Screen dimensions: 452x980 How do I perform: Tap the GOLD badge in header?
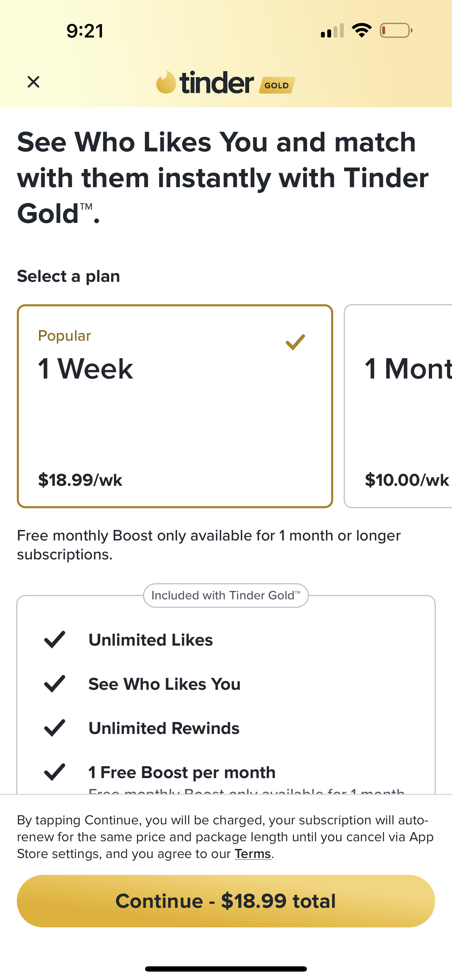coord(277,85)
